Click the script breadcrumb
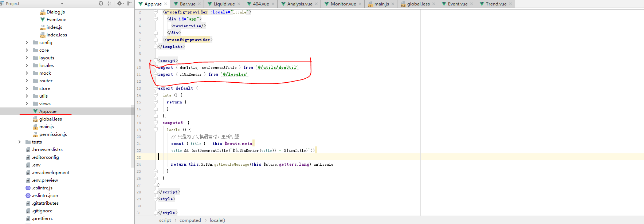 (165, 220)
